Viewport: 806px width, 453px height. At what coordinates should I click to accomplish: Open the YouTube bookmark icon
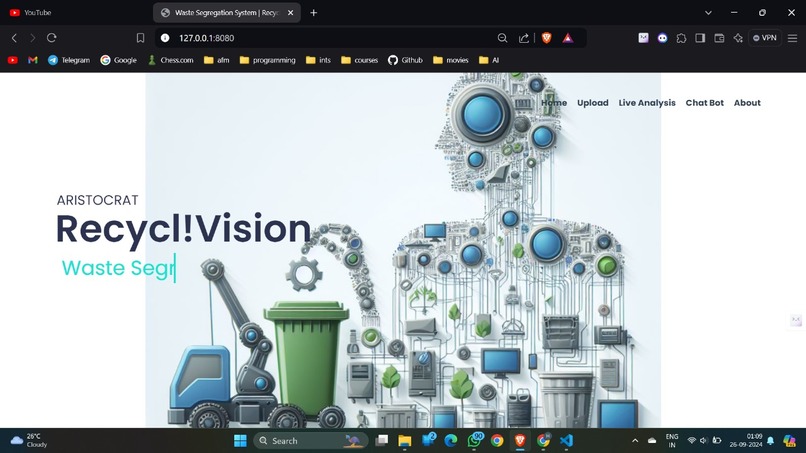point(13,60)
